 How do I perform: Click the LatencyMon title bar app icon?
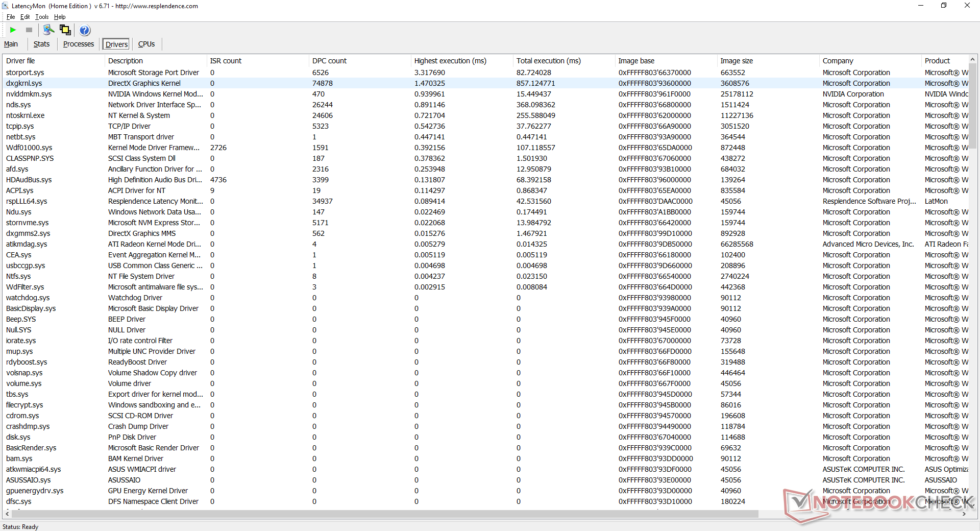[6, 6]
